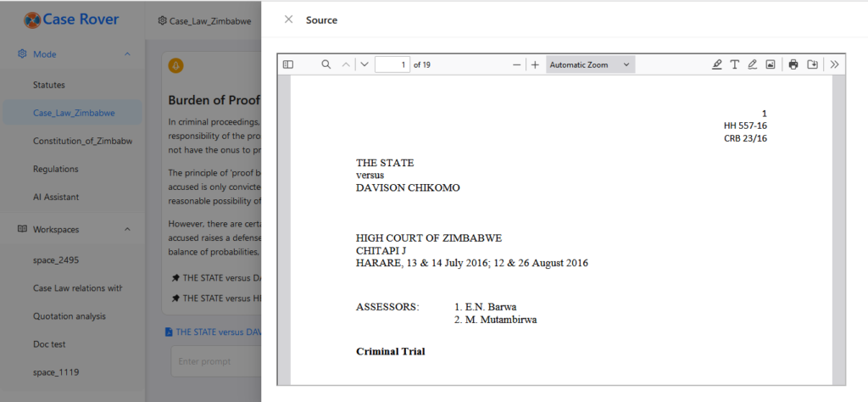Select AI Assistant mode

[x=56, y=197]
